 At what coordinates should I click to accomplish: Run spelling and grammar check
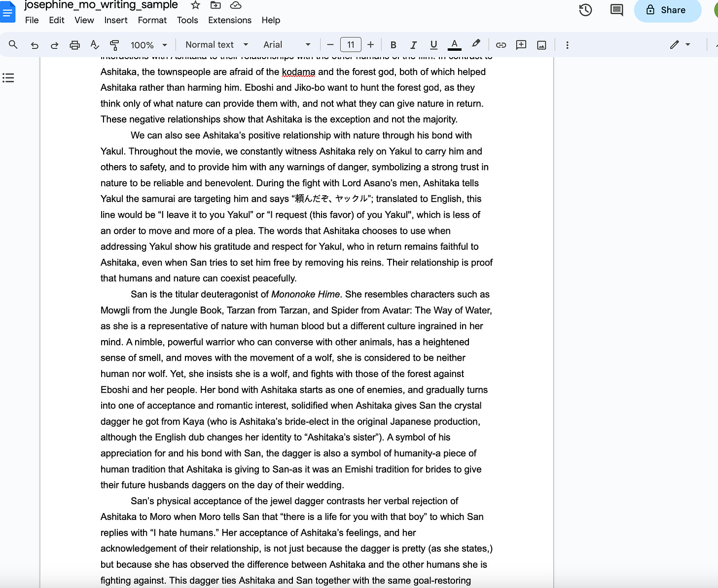95,45
